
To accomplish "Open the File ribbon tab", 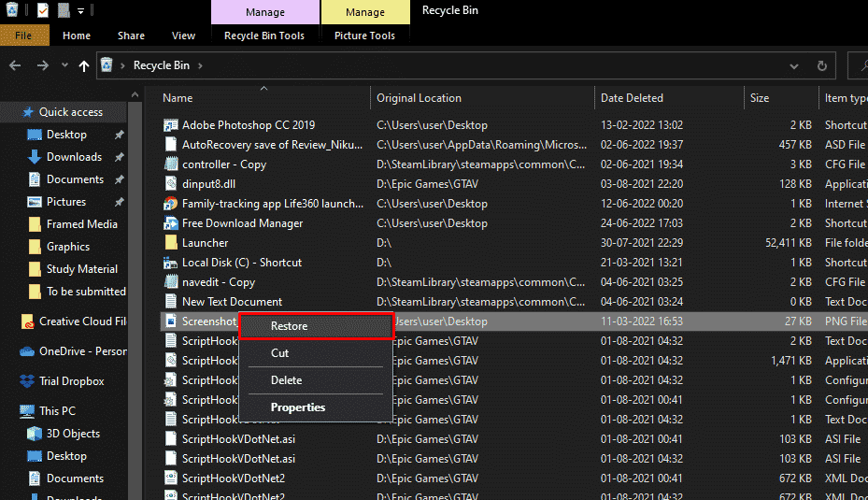I will 23,36.
